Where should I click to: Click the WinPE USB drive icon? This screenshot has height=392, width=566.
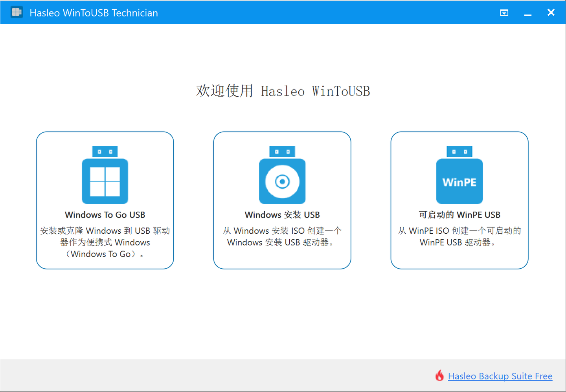pyautogui.click(x=459, y=175)
